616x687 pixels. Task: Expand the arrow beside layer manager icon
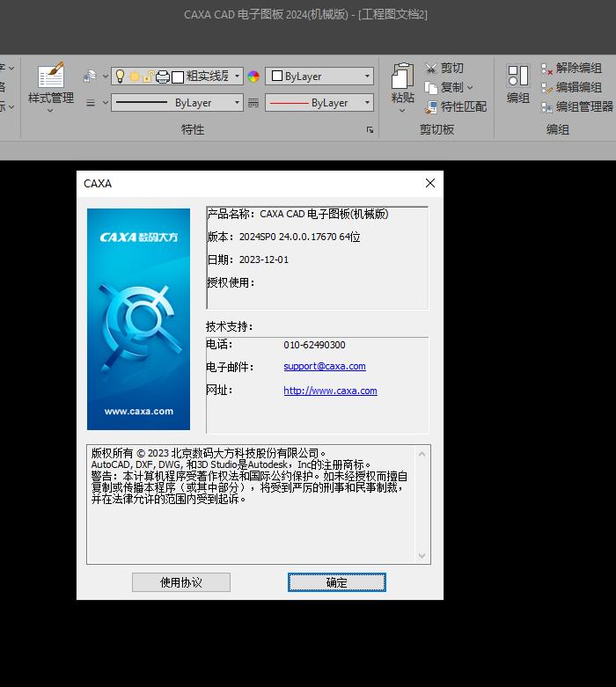click(106, 77)
